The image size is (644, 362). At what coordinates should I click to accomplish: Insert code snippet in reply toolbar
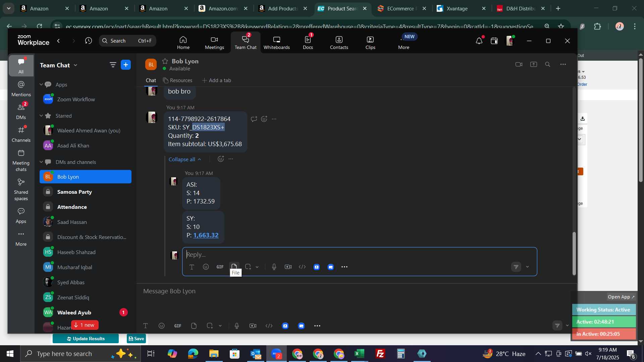pos(302,267)
